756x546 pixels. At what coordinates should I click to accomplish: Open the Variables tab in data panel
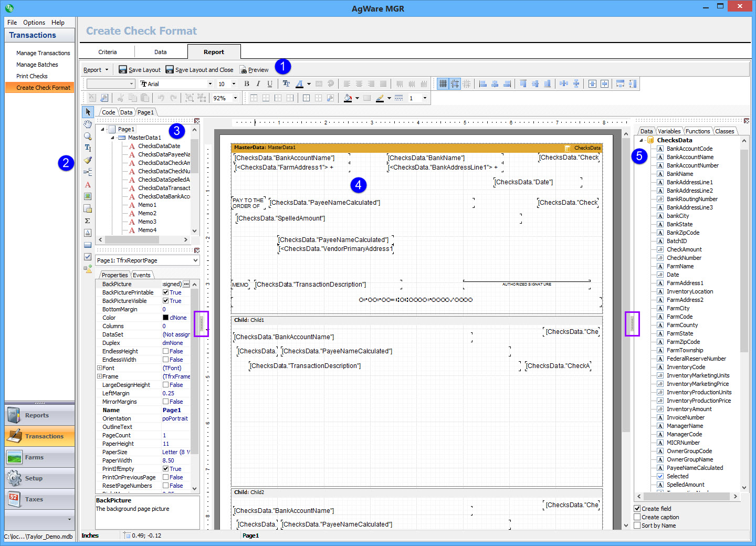click(669, 131)
